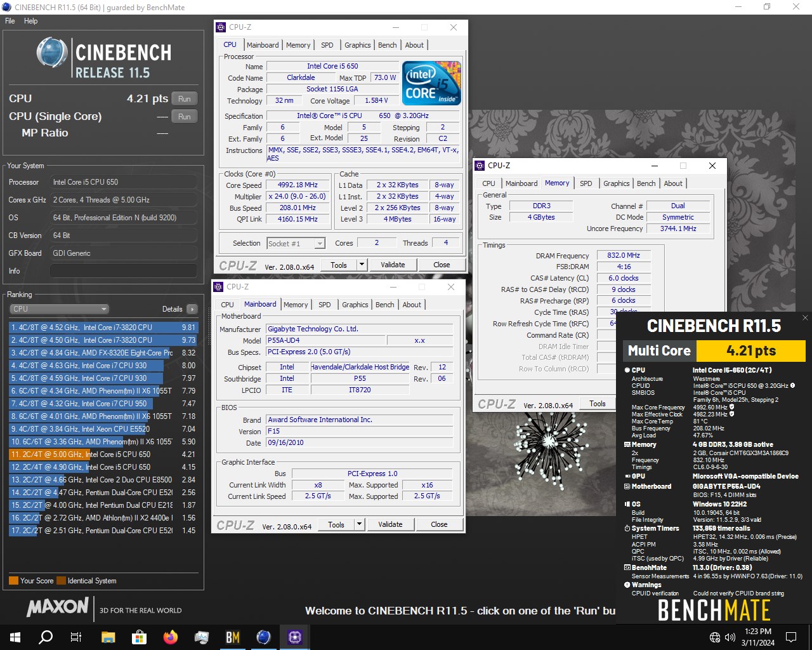Open Bench tab in CPU-Z CPU window
The image size is (812, 650).
(388, 45)
